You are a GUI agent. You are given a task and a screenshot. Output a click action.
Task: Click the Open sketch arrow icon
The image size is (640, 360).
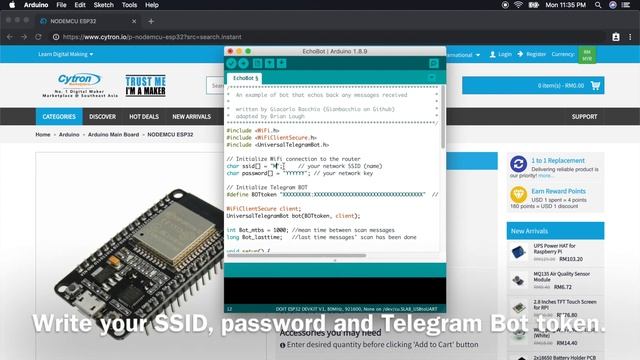click(269, 63)
